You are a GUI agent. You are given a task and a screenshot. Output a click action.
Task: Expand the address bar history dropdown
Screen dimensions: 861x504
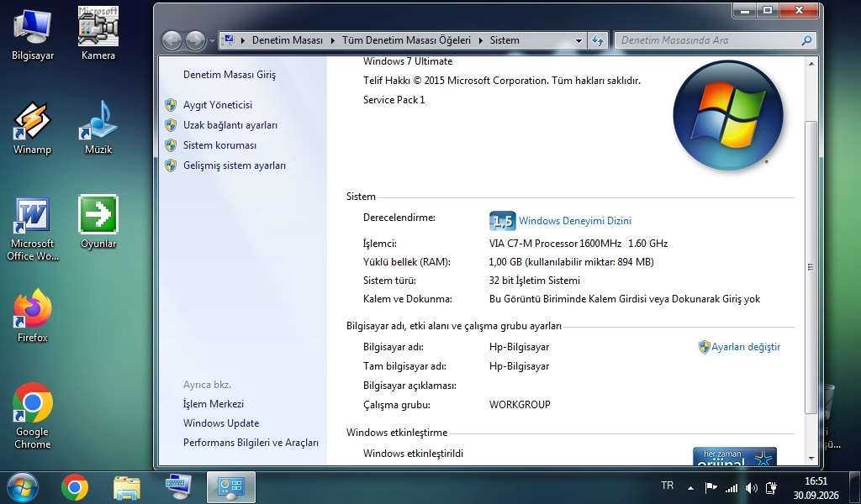[x=578, y=40]
